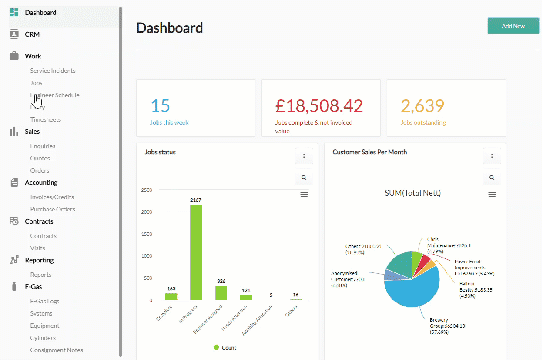The height and width of the screenshot is (360, 542).
Task: Click the Accounting ledger icon
Action: 14,182
